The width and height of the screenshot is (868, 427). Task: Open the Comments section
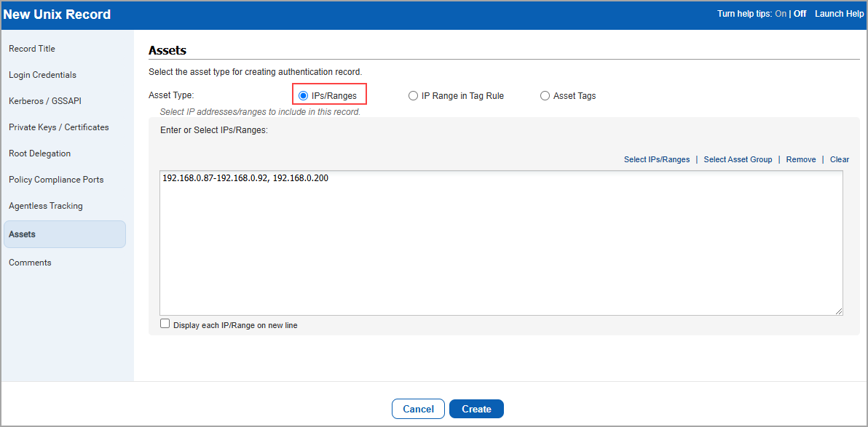click(30, 263)
